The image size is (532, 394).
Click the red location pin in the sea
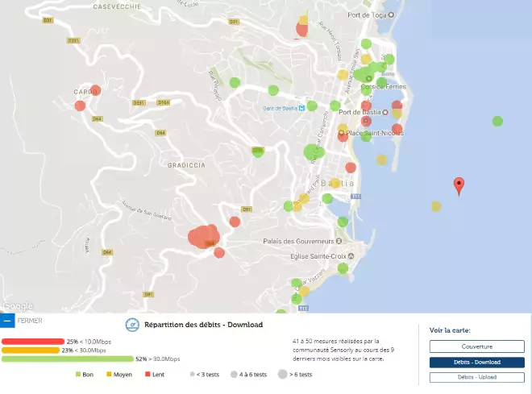(459, 185)
